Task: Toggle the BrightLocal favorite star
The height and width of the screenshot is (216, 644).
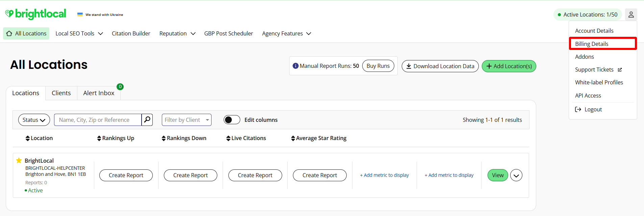Action: 19,160
